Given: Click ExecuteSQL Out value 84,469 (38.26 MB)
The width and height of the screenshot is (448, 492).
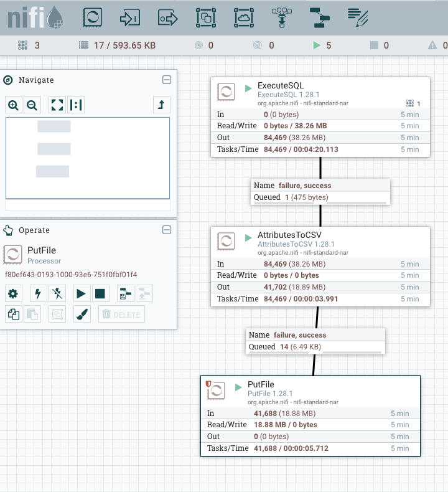Looking at the screenshot, I should click(x=294, y=138).
